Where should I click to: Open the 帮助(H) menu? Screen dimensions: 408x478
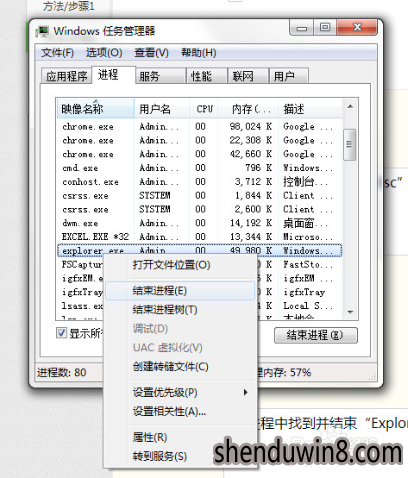(199, 53)
